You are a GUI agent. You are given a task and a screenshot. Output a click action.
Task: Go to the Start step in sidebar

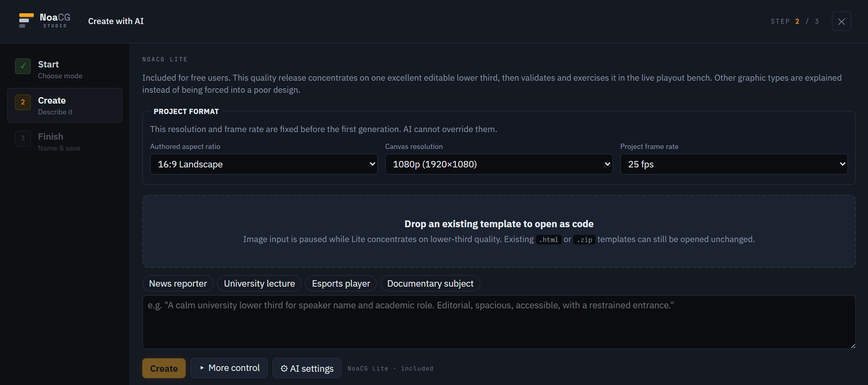coord(65,69)
